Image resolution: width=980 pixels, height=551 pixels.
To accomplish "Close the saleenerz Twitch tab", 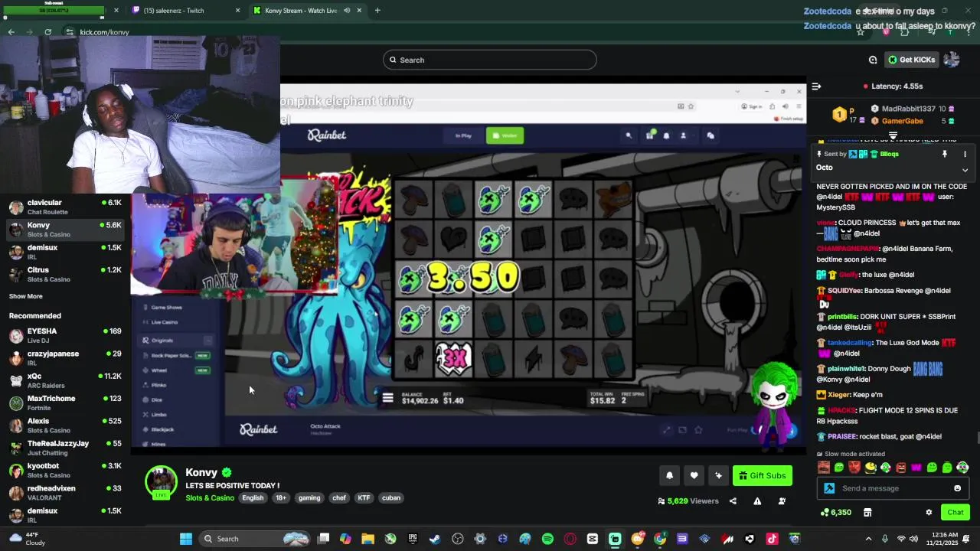I will (x=237, y=11).
